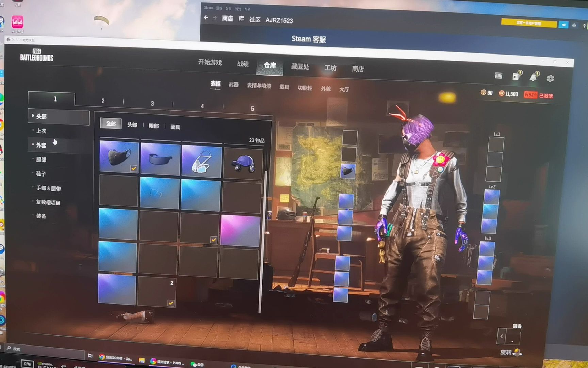Filter items by 眼部
Screen dimensions: 588x368
[154, 126]
